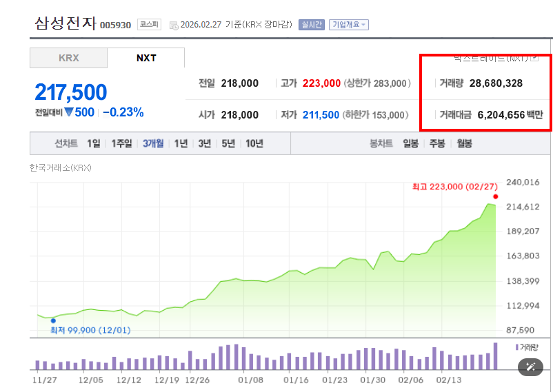
Task: Select the 3년 line chart period
Action: pyautogui.click(x=205, y=143)
